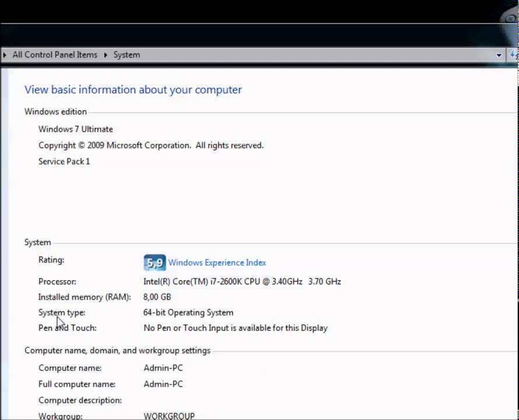Go to All Control Panel Items breadcrumb

click(x=55, y=55)
